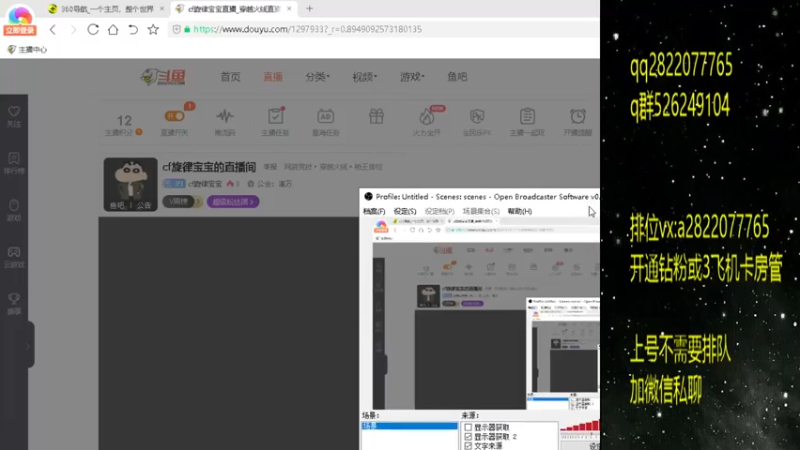Open the 主播任务 checklist icon
This screenshot has width=800, height=450.
pos(276,116)
